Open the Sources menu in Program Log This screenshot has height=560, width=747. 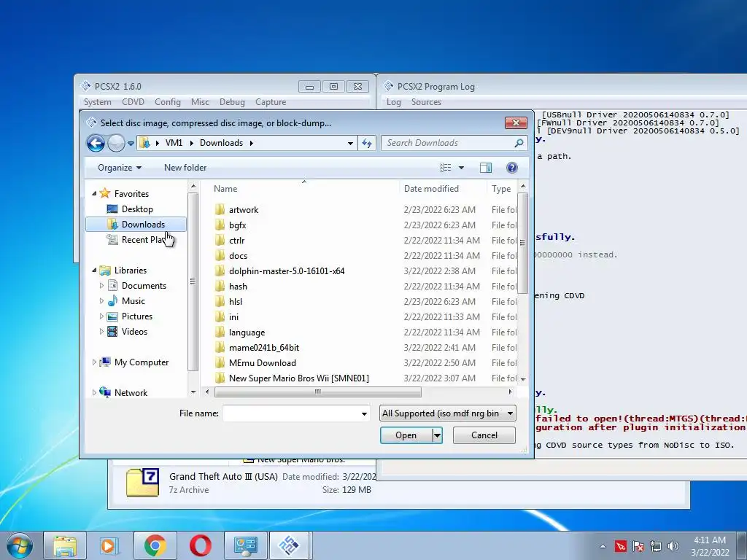click(x=426, y=102)
